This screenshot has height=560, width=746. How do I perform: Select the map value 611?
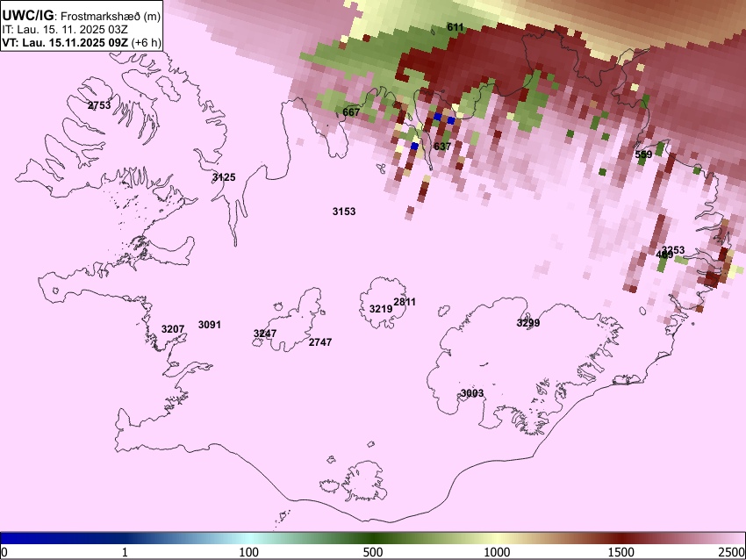click(455, 27)
